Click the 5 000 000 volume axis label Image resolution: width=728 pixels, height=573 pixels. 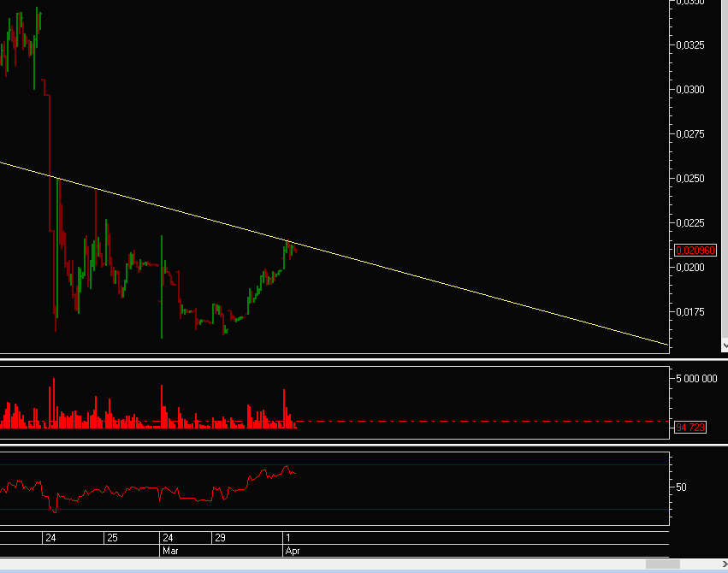696,379
